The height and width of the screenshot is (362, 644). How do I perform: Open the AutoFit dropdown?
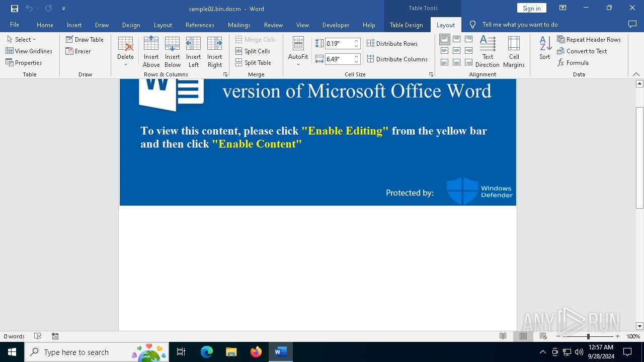[x=298, y=52]
